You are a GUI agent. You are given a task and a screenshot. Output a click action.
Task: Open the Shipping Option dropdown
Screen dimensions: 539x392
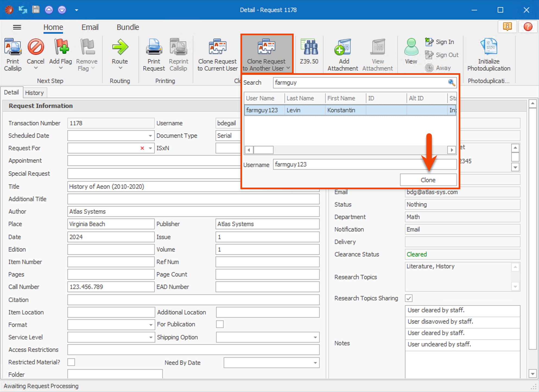click(x=315, y=337)
